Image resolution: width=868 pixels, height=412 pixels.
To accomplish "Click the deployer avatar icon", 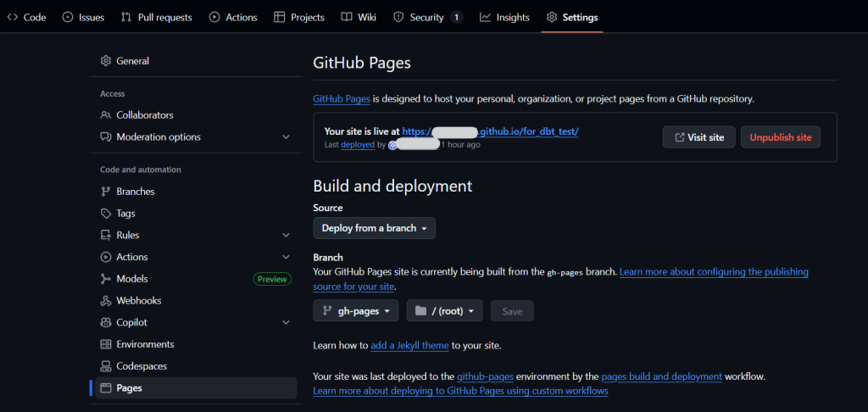I will click(x=392, y=145).
